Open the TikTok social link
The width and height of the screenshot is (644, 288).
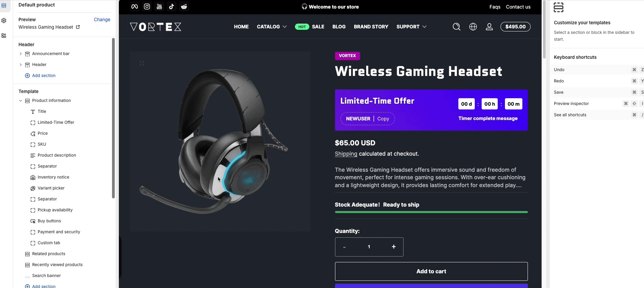point(172,6)
